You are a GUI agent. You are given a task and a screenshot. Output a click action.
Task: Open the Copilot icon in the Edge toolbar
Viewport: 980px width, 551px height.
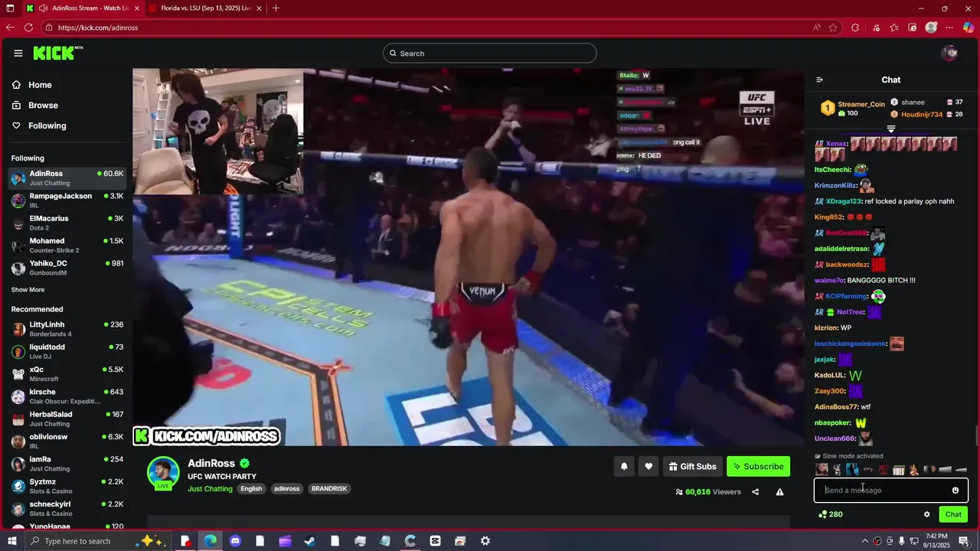pos(968,28)
